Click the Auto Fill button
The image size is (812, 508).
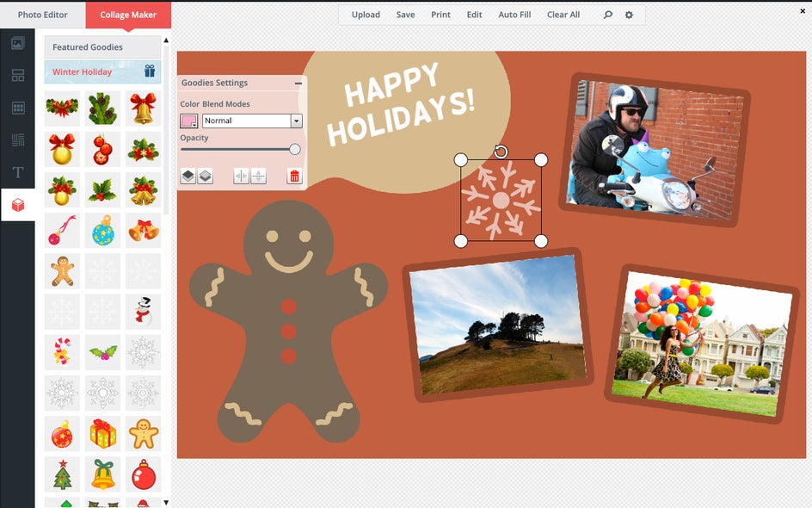tap(514, 15)
